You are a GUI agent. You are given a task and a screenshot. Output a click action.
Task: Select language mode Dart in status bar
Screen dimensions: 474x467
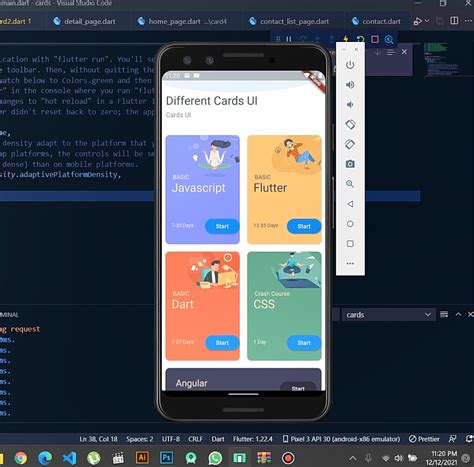click(x=218, y=439)
